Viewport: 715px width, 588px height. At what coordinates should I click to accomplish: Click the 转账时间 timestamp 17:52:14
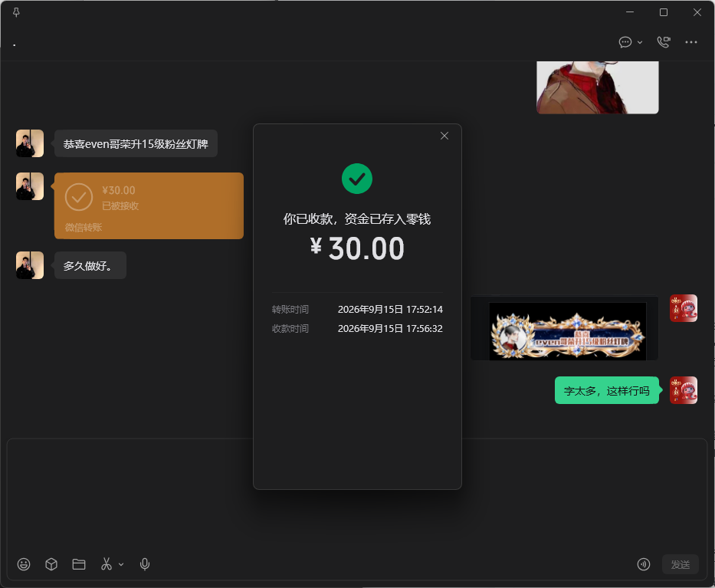[x=390, y=309]
